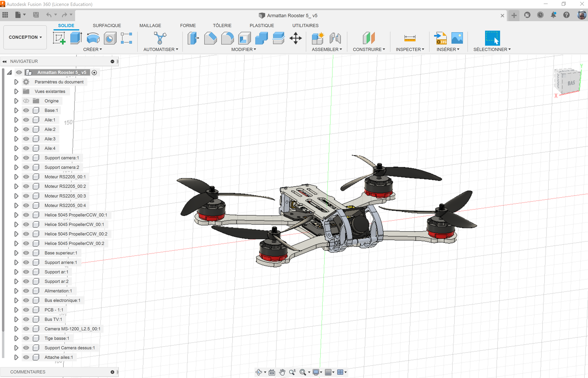Click the ViewCube BAS face
588x378 pixels.
[571, 83]
